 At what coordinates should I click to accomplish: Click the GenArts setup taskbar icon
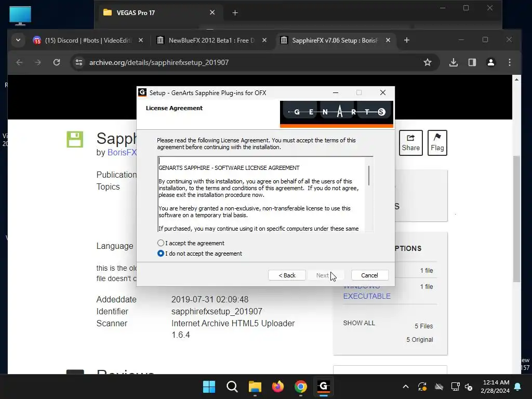pos(323,387)
